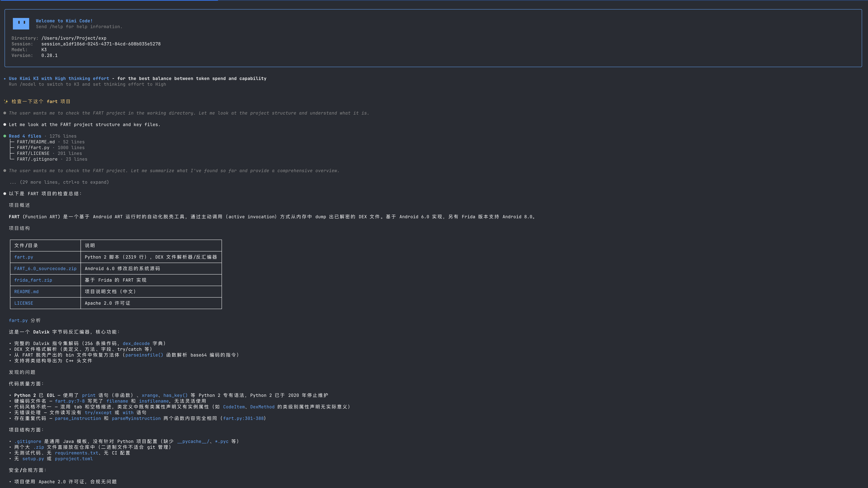This screenshot has width=868, height=488.
Task: Click the pyproject.toml link
Action: click(74, 459)
